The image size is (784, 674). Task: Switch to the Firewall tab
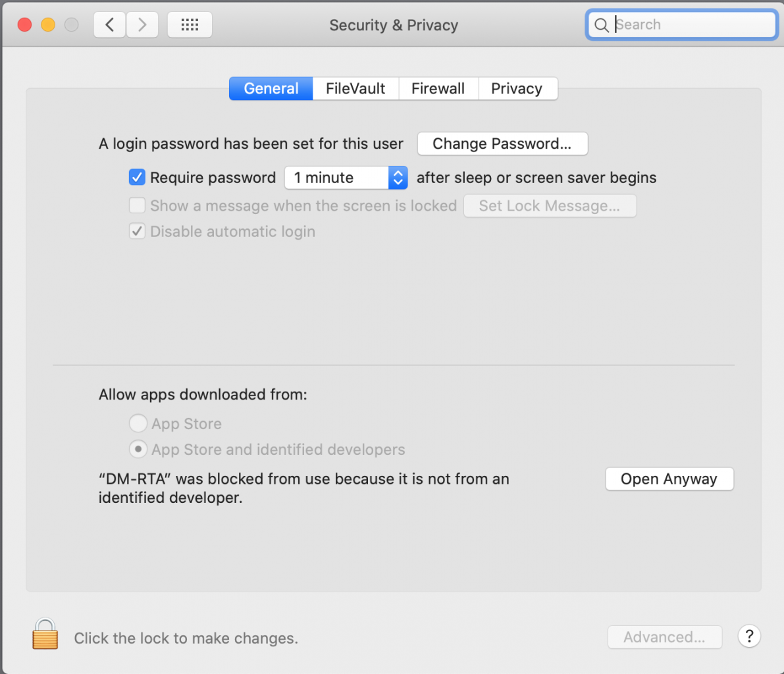click(438, 88)
